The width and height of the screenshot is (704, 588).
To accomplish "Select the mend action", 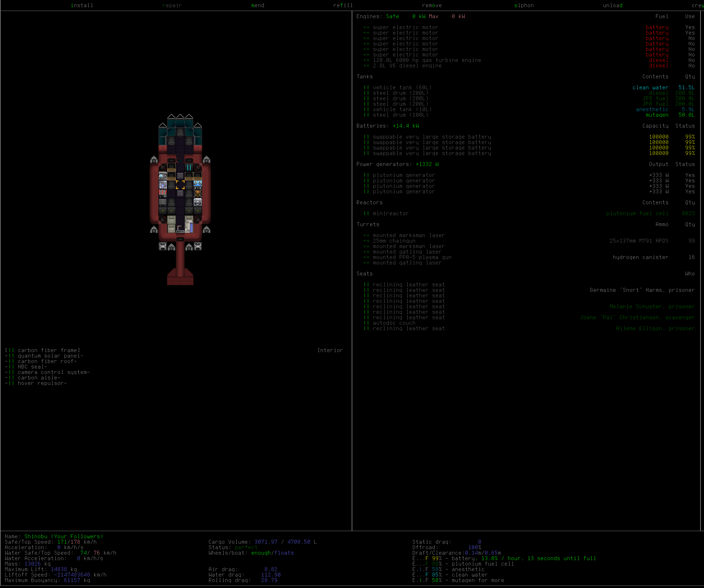I will coord(258,5).
